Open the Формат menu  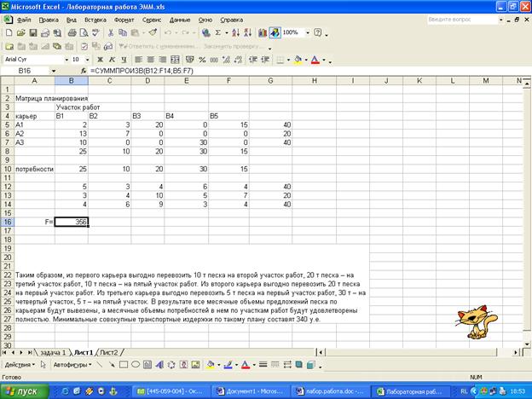pos(124,20)
